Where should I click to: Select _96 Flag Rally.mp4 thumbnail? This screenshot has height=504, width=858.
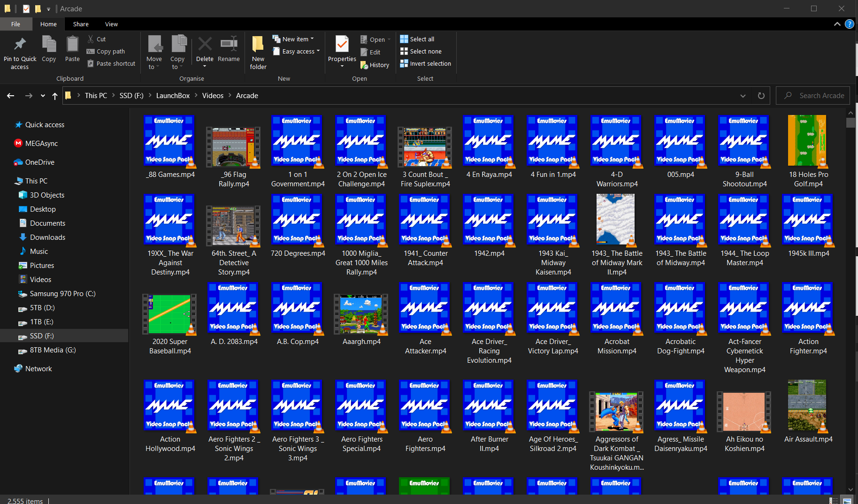[x=234, y=147]
